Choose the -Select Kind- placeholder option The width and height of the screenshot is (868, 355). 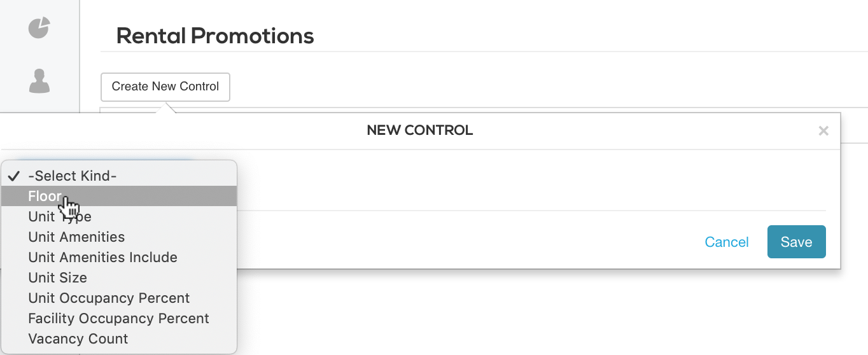coord(73,176)
